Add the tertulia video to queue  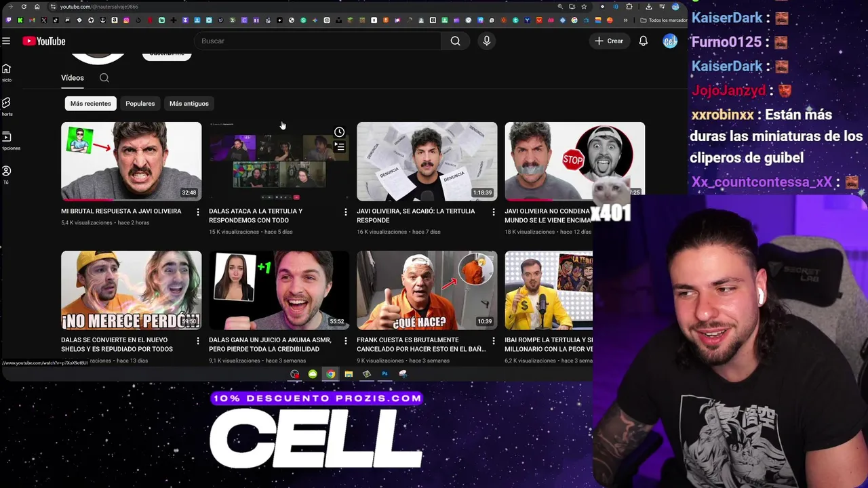pos(339,146)
